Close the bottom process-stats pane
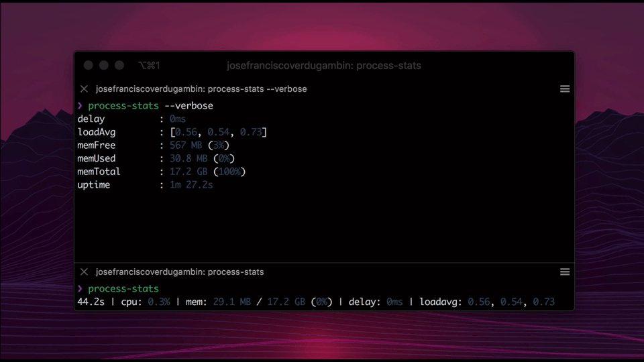The height and width of the screenshot is (362, 644). coord(85,272)
